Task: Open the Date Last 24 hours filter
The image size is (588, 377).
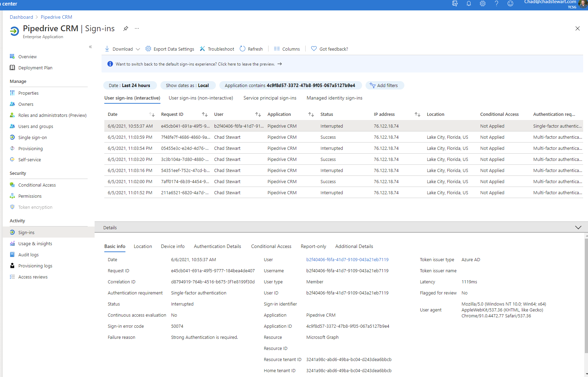Action: tap(130, 85)
